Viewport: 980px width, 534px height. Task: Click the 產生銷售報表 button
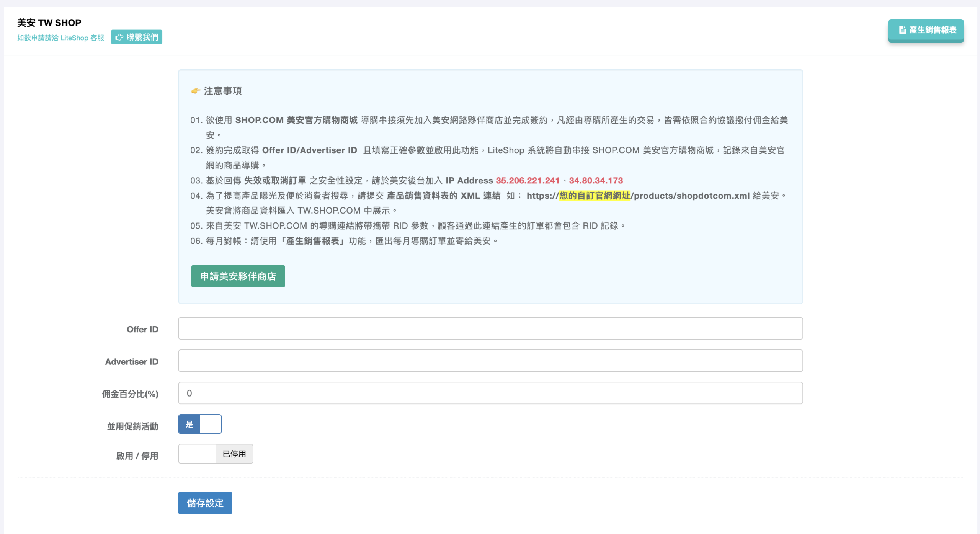pos(926,30)
